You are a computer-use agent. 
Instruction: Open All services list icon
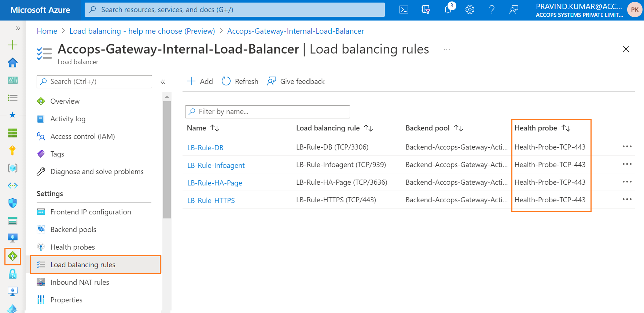pos(12,98)
